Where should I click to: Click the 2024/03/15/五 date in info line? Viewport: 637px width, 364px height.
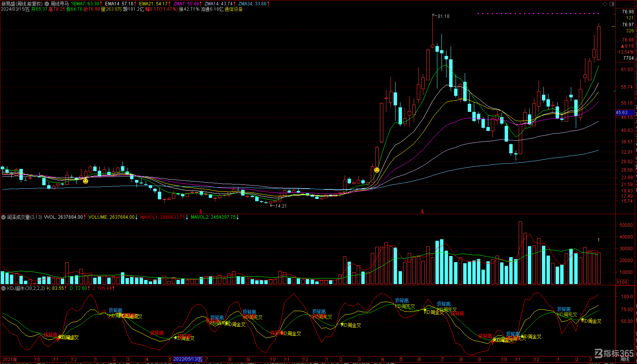pyautogui.click(x=15, y=9)
